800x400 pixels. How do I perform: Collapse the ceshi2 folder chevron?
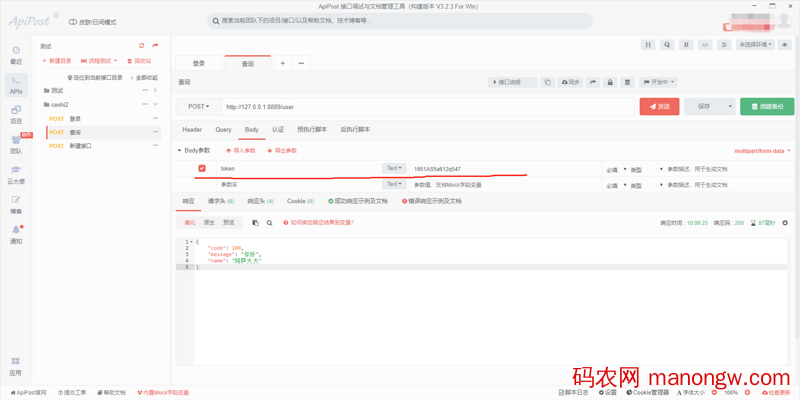155,105
